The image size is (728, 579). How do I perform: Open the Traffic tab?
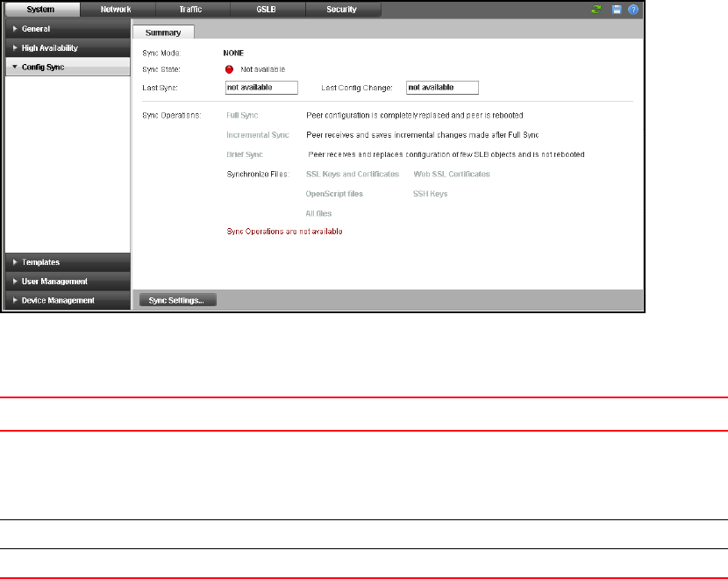click(x=193, y=10)
